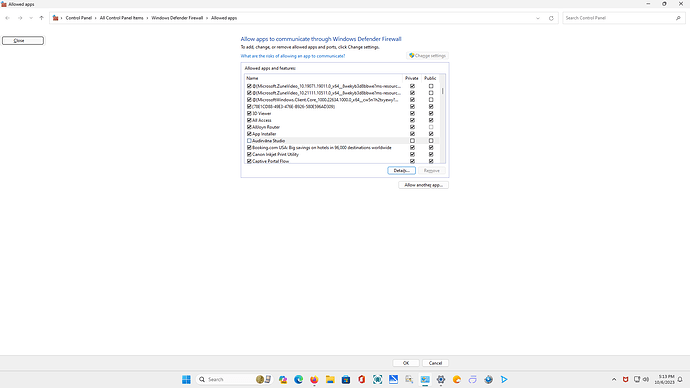Click the allowed apps list scrollbar thumb

[443, 91]
